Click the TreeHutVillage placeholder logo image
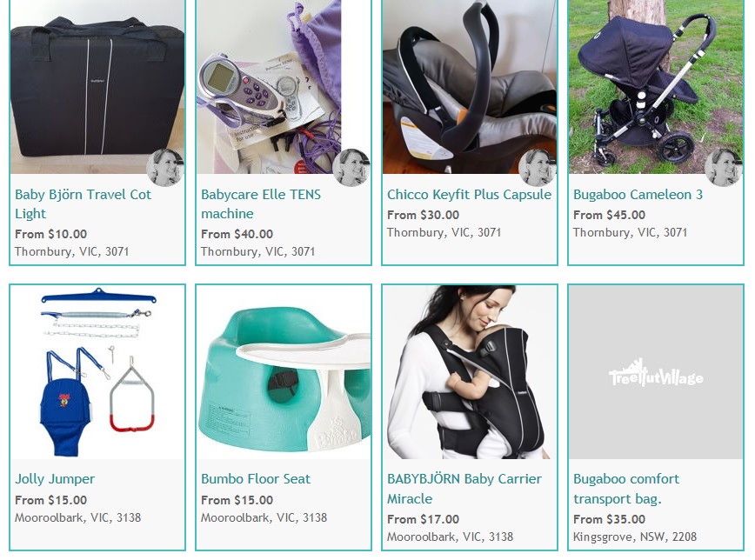Screen dimensions: 755x560 click(656, 372)
